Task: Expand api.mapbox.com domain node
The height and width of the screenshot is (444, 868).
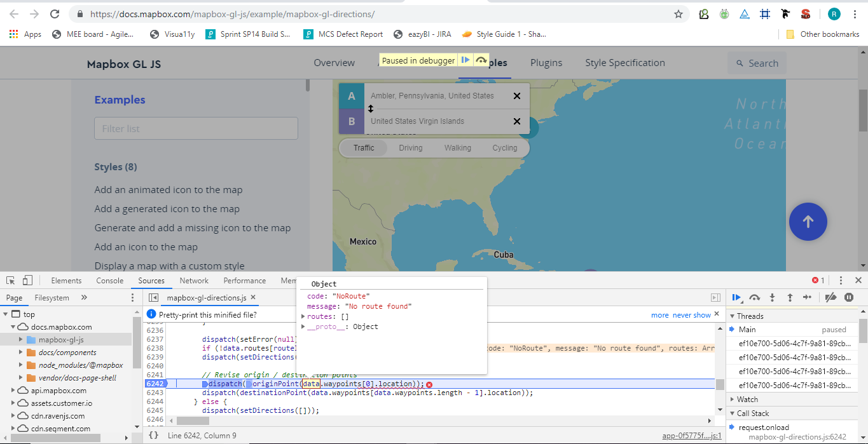Action: point(13,391)
